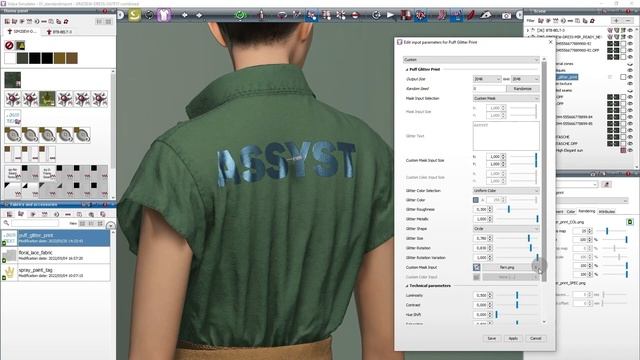Screen dimensions: 640x360
Task: Pick the dark olive color swatch
Action: (x=22, y=58)
